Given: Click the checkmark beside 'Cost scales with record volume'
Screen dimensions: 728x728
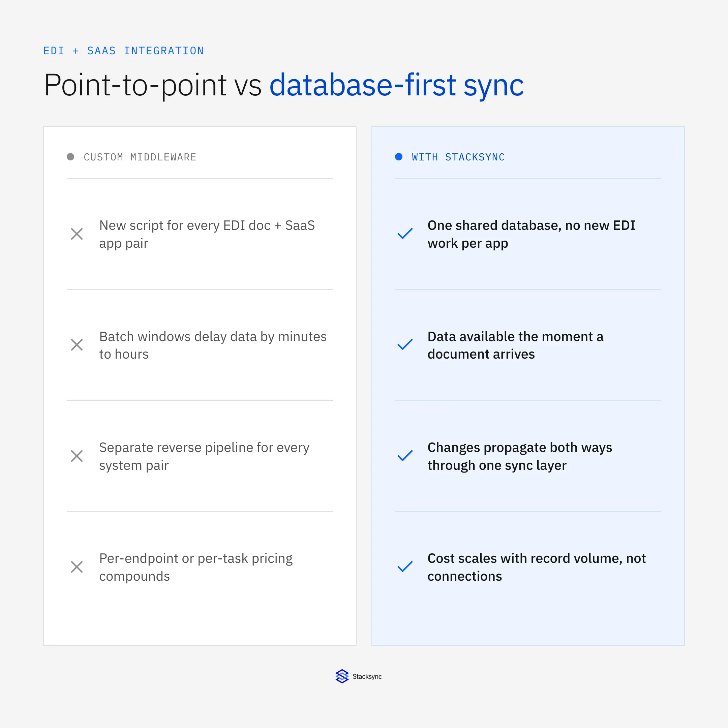Looking at the screenshot, I should (x=405, y=566).
